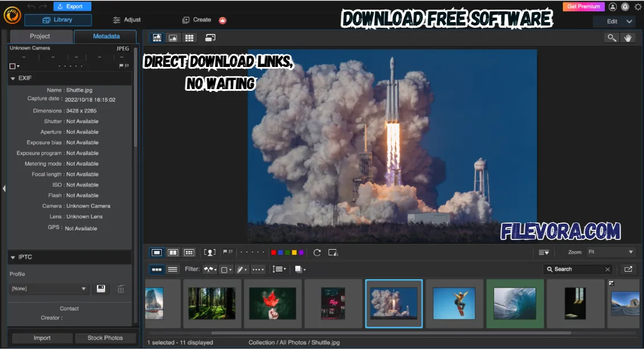Viewport: 644px width, 349px height.
Task: Rotate the Shuttle.jpg image
Action: pyautogui.click(x=317, y=253)
